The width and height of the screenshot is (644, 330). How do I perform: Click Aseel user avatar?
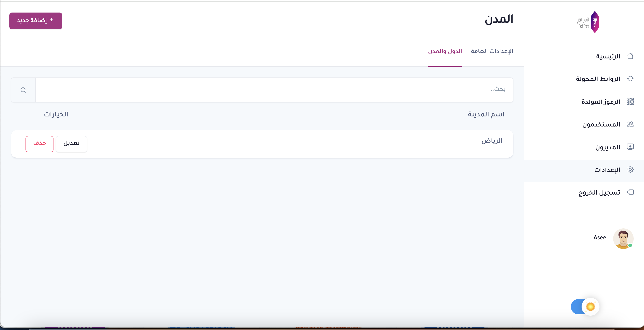point(623,238)
